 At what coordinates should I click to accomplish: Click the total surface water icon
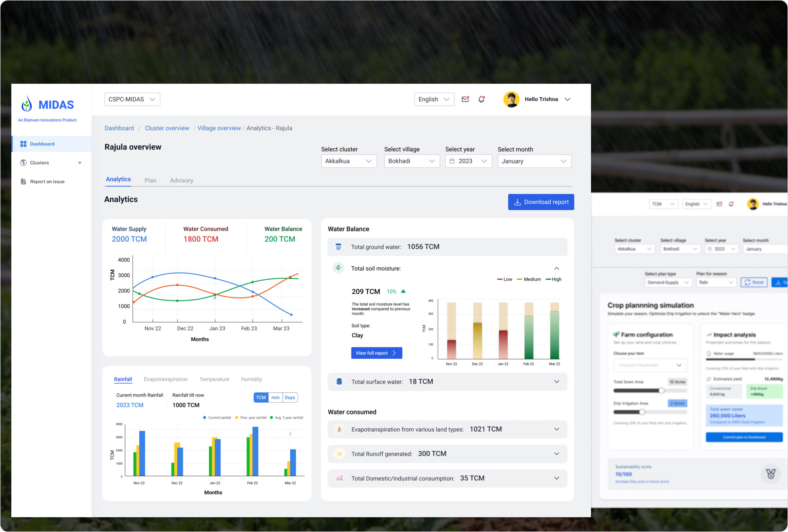coord(339,381)
